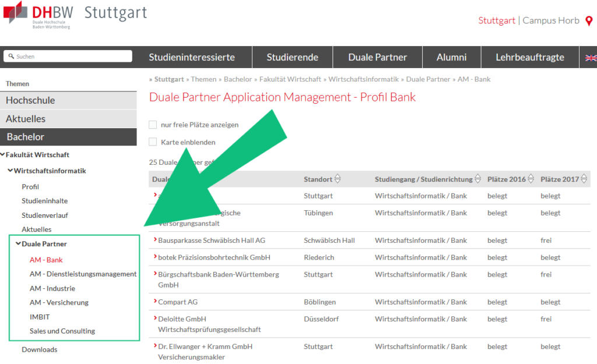
Task: Open Studienverlauf in sidebar
Action: point(45,215)
